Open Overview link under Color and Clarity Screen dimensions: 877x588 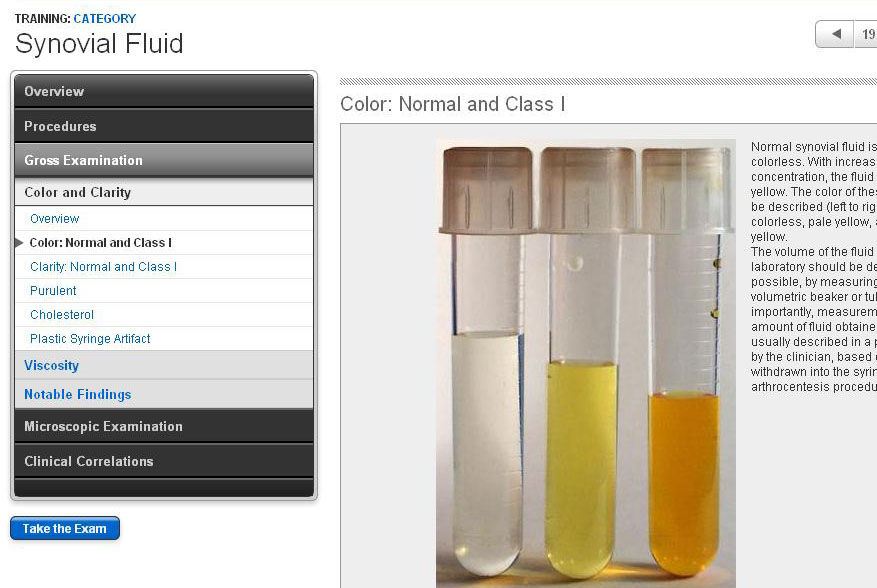(x=55, y=219)
